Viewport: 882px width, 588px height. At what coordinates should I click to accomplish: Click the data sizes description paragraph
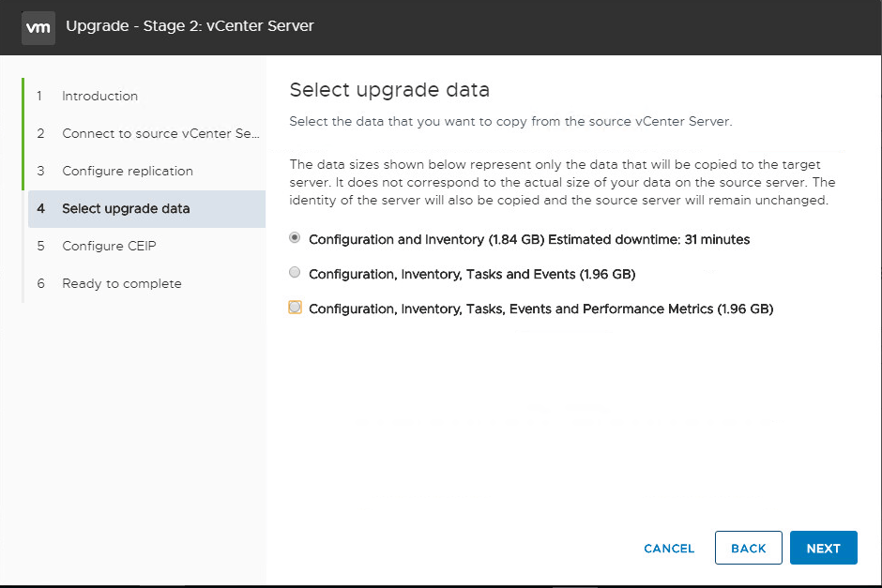click(x=562, y=183)
